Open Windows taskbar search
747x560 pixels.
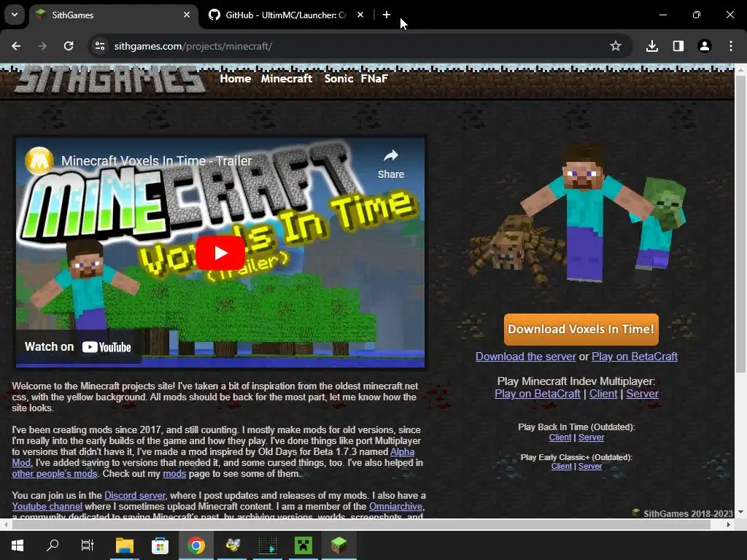point(53,545)
